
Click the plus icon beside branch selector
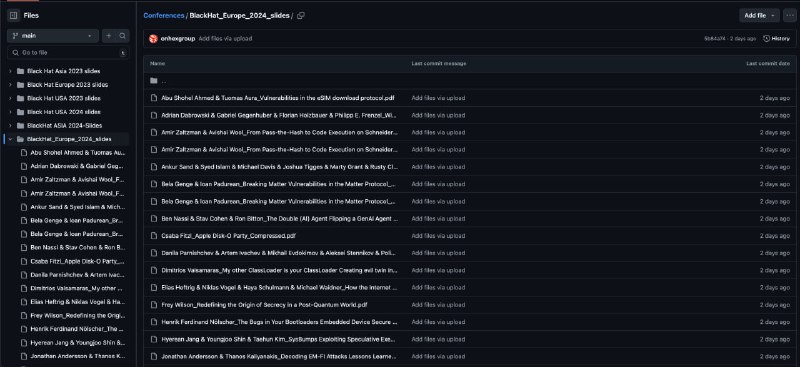coord(108,36)
